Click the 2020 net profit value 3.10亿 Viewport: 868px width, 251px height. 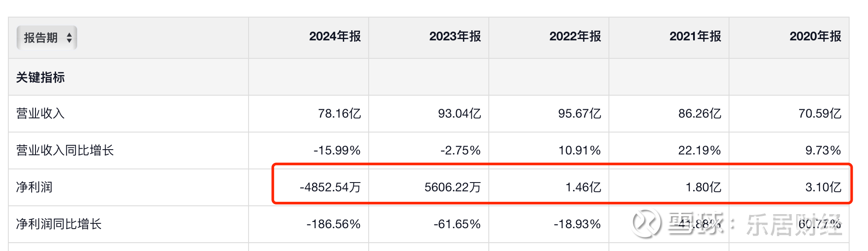point(823,187)
